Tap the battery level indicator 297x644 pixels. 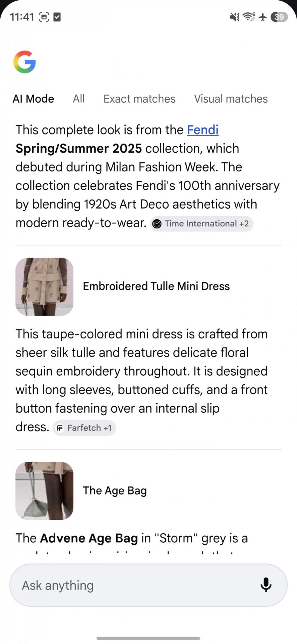point(279,17)
